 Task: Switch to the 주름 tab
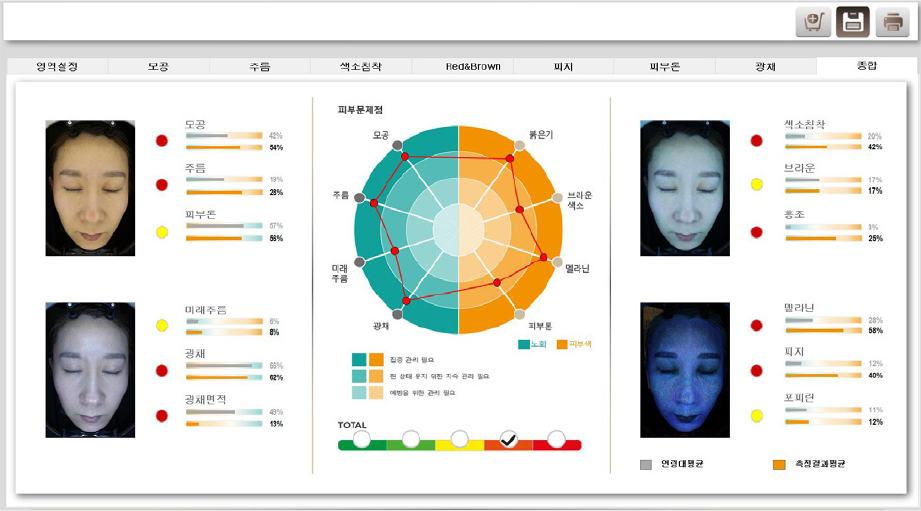(259, 67)
